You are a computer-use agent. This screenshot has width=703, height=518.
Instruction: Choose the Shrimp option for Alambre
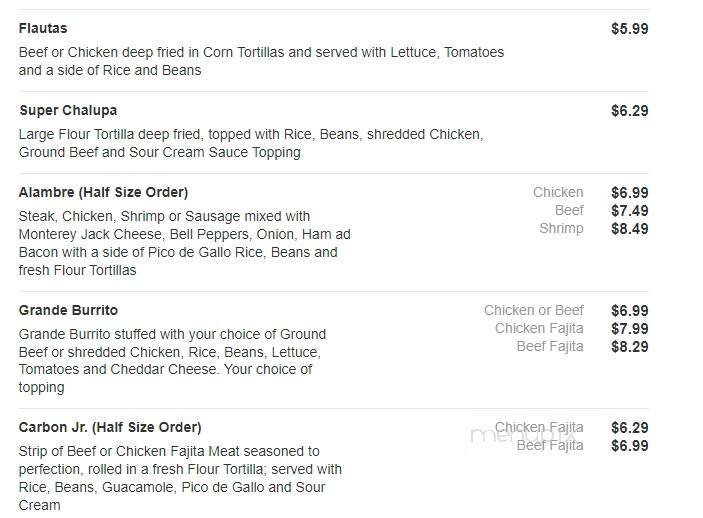pos(560,228)
